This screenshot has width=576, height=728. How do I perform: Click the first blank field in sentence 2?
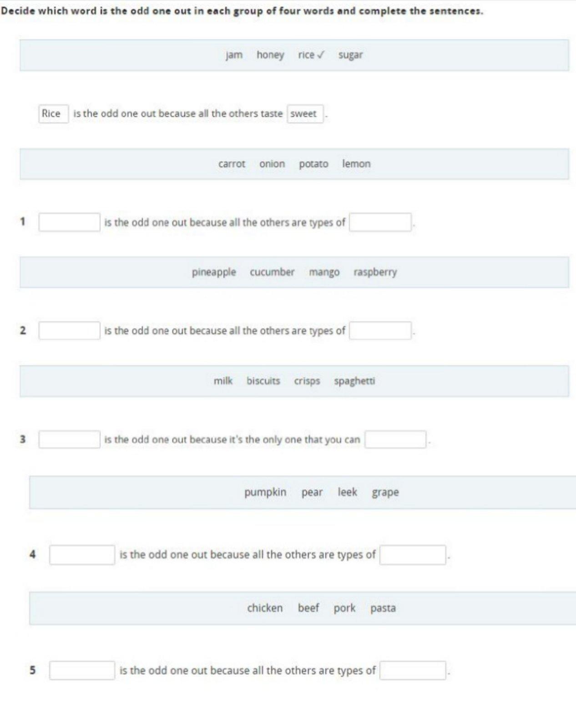point(69,330)
